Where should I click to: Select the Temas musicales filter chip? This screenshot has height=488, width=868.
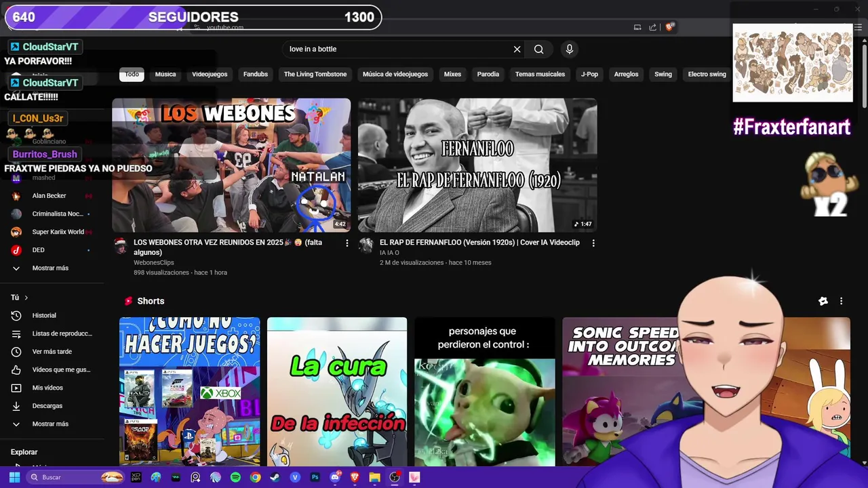pos(540,75)
